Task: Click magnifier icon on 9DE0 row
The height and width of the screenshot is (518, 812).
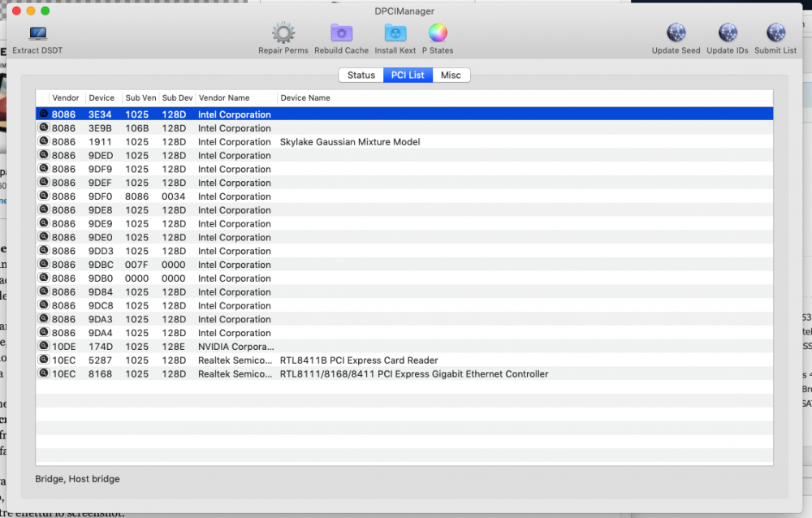Action: [44, 236]
